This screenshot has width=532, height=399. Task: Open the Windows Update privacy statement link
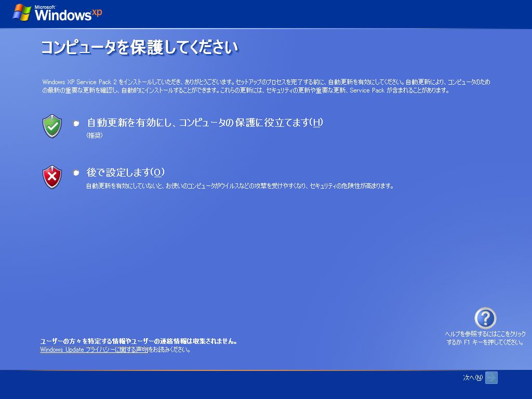tap(95, 350)
